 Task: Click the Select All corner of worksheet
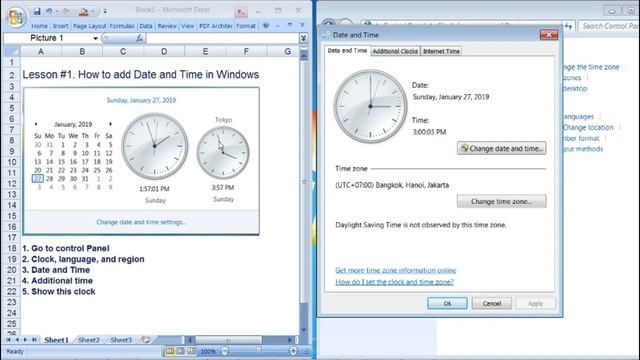click(11, 51)
